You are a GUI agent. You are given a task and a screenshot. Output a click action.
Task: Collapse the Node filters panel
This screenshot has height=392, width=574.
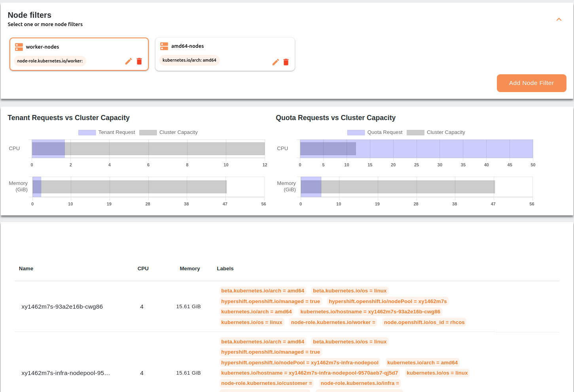coord(559,19)
